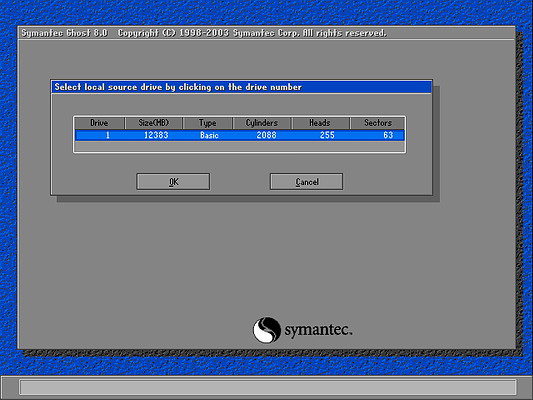Click the Symantec Ghost 8.0 header bar
Viewport: 533px width, 400px height.
pos(266,33)
